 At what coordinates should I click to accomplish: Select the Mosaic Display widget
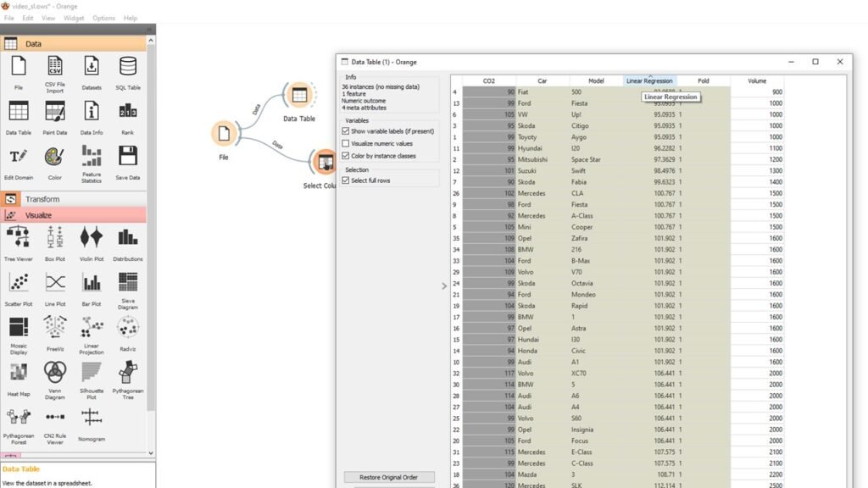tap(19, 335)
